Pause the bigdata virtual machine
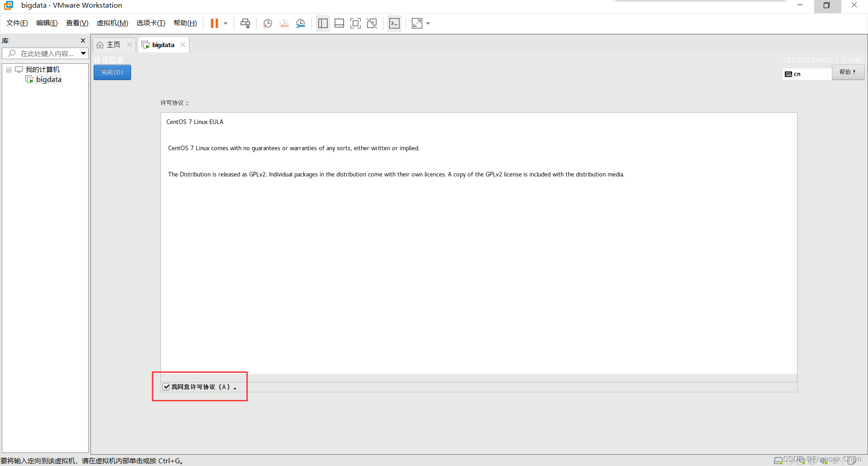This screenshot has height=466, width=868. [x=214, y=23]
